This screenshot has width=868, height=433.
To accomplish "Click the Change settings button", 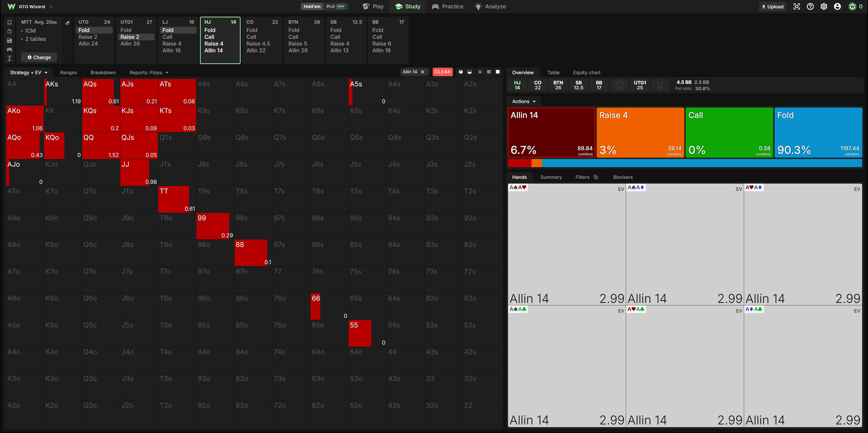I will (39, 57).
